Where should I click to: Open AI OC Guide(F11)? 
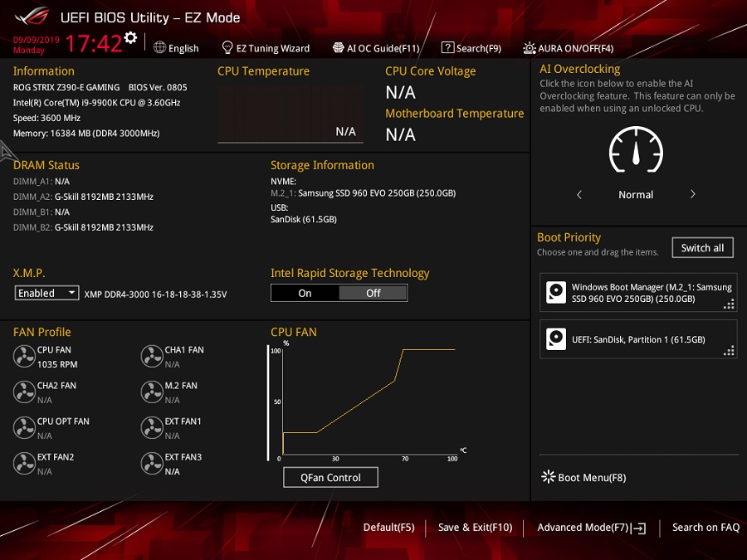pyautogui.click(x=376, y=48)
